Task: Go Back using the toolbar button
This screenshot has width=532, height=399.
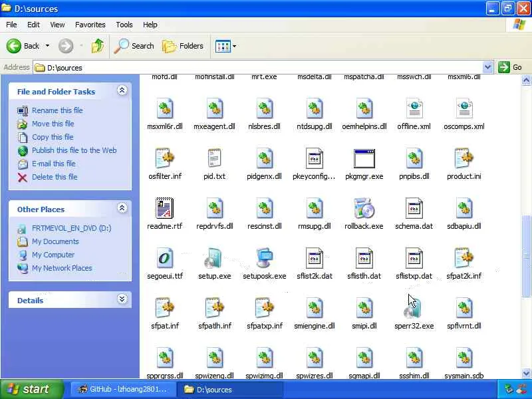Action: pos(23,46)
